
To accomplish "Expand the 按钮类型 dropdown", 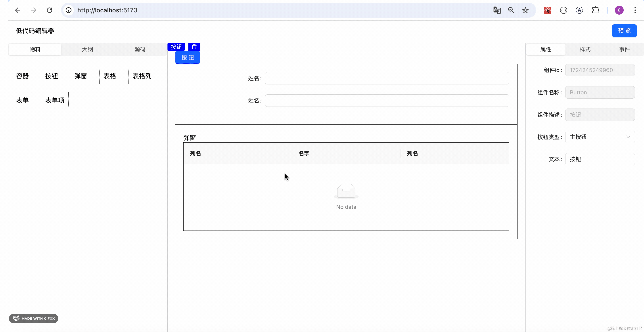I will 600,137.
